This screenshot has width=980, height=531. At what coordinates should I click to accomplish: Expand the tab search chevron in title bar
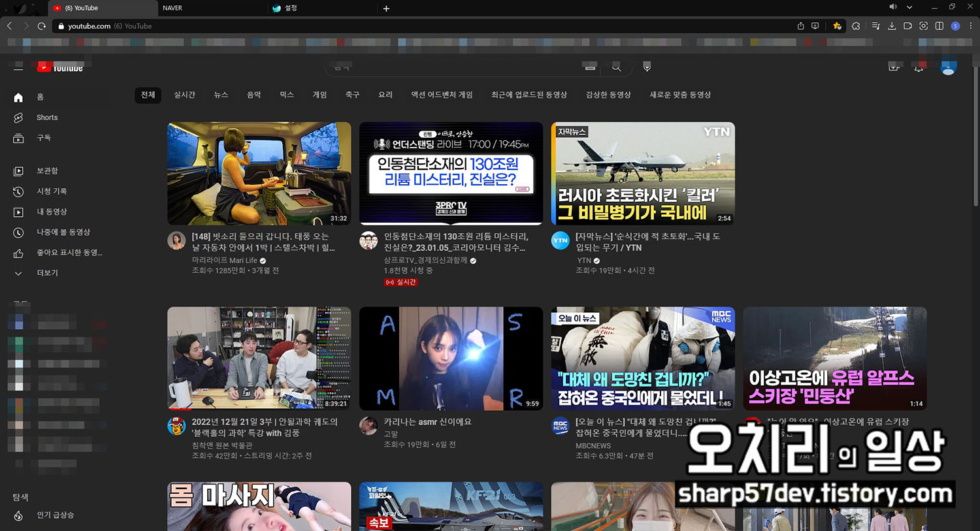909,7
